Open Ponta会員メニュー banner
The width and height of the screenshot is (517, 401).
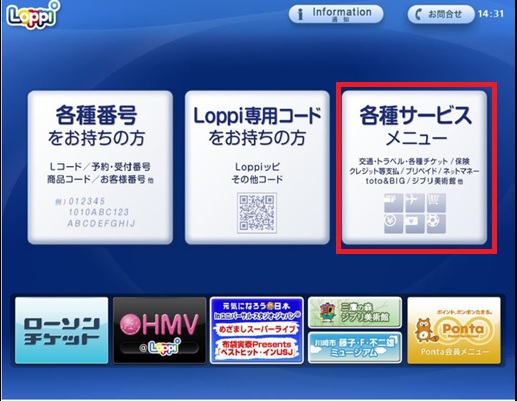[x=454, y=330]
